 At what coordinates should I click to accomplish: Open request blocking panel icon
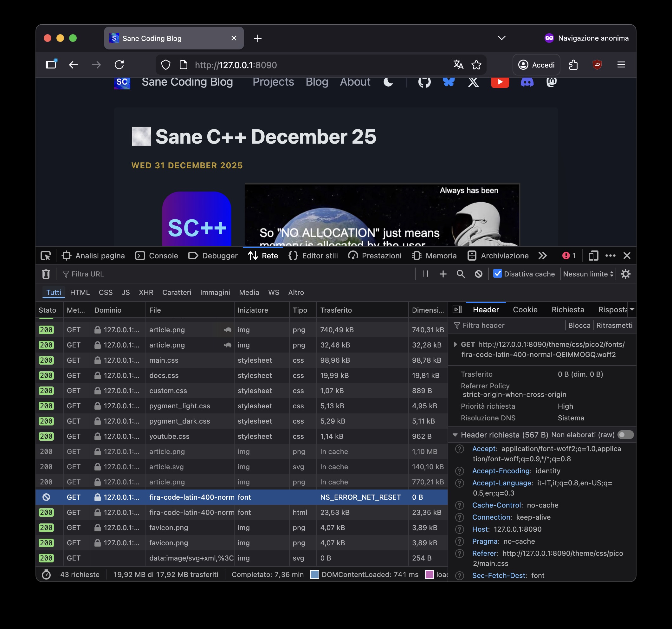[478, 274]
